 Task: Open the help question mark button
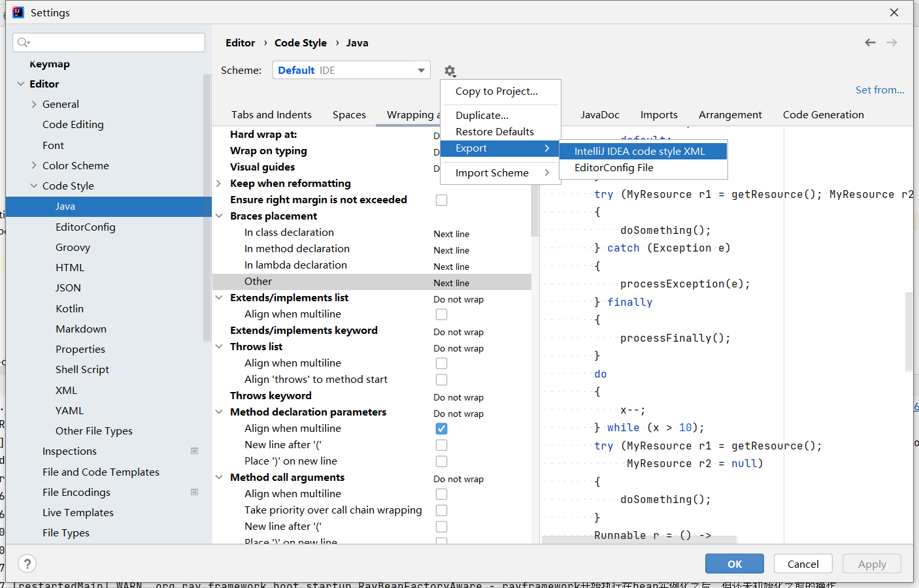[x=27, y=564]
